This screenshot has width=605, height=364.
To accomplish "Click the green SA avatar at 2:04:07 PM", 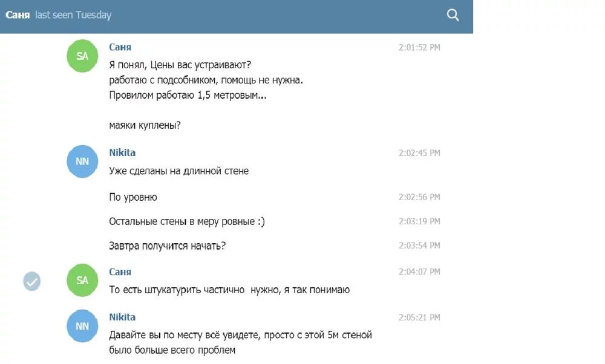I will point(82,281).
